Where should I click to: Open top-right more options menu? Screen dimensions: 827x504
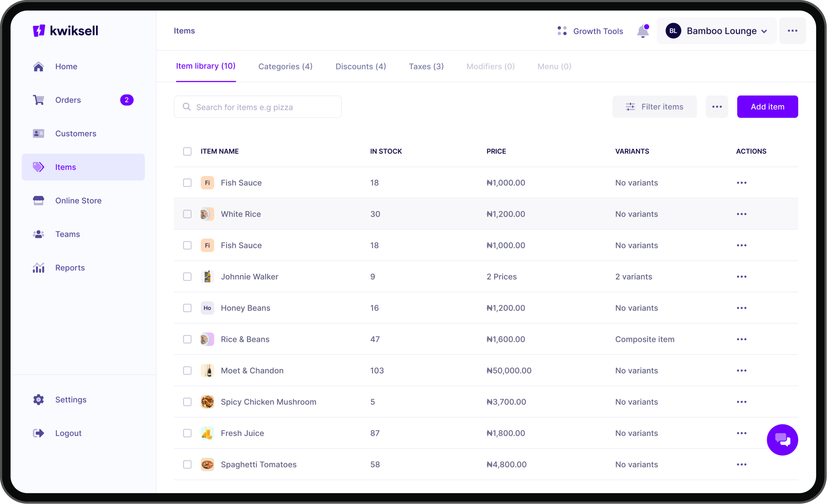tap(792, 31)
